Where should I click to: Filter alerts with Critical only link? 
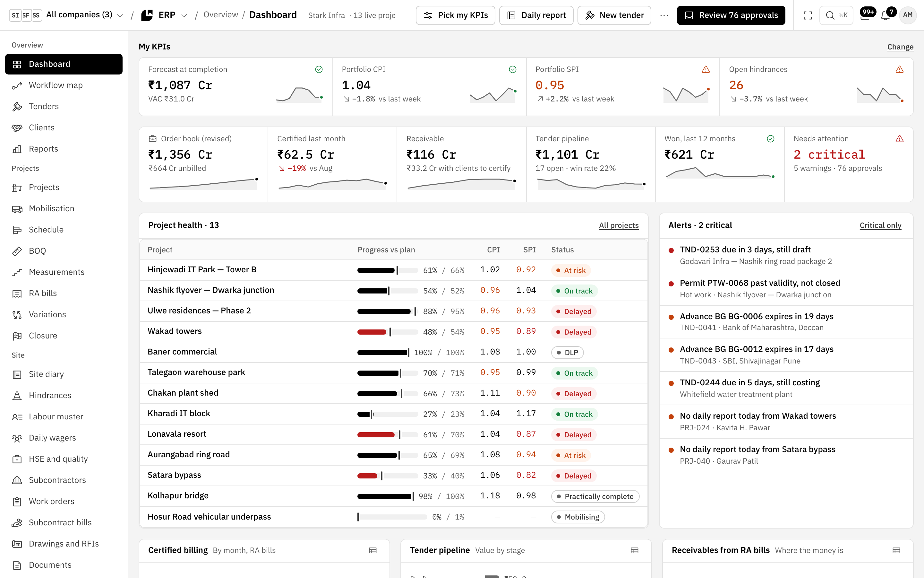tap(880, 225)
